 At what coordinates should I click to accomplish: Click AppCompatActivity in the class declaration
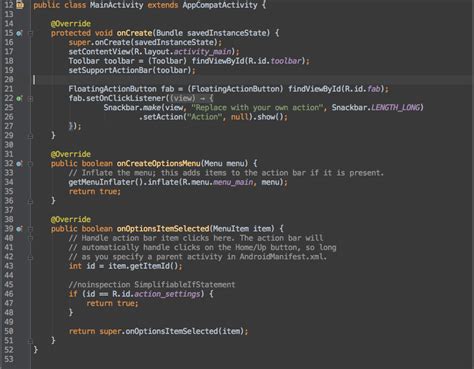tap(220, 5)
